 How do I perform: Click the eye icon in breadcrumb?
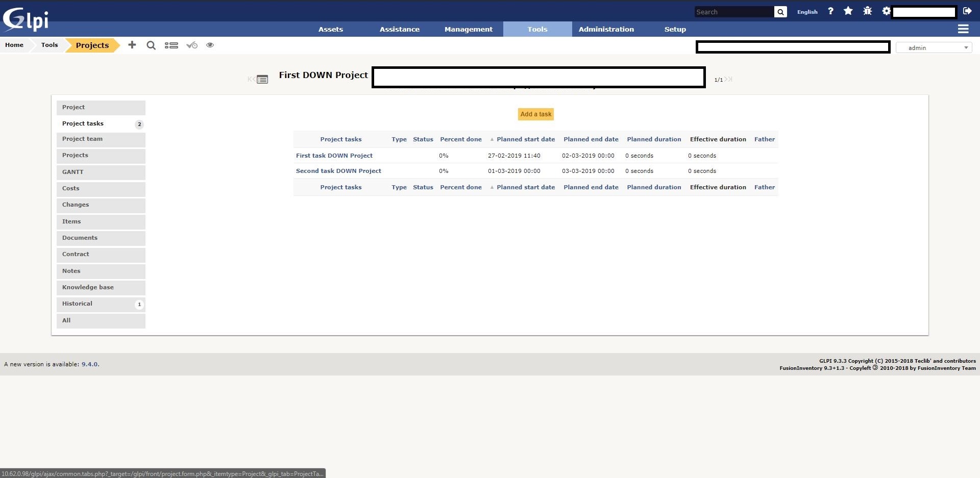tap(210, 45)
